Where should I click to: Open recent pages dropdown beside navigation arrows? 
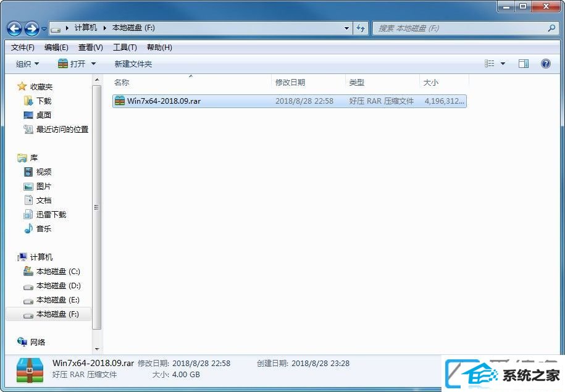44,28
